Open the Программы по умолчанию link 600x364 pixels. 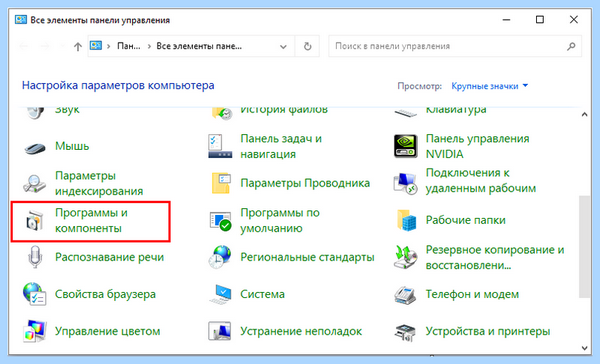point(280,220)
